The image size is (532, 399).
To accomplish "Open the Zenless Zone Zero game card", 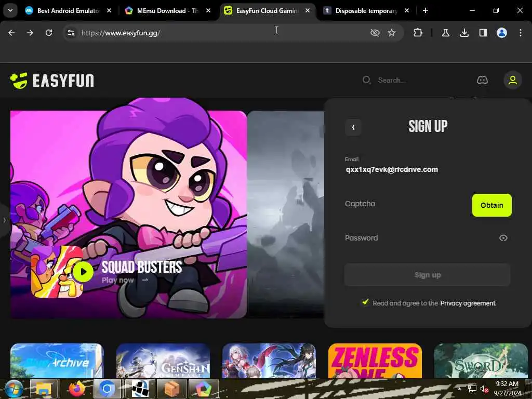I will point(375,361).
